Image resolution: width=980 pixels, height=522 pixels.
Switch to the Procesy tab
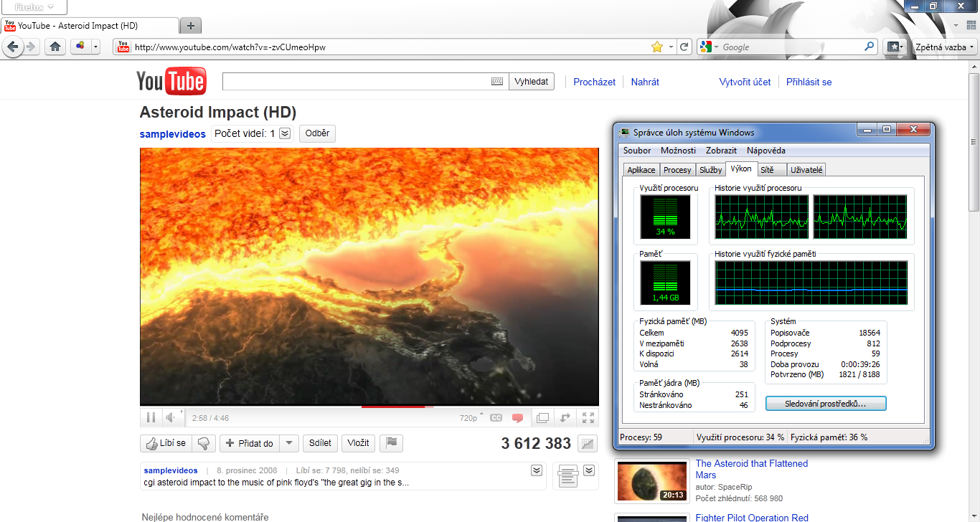coord(677,170)
